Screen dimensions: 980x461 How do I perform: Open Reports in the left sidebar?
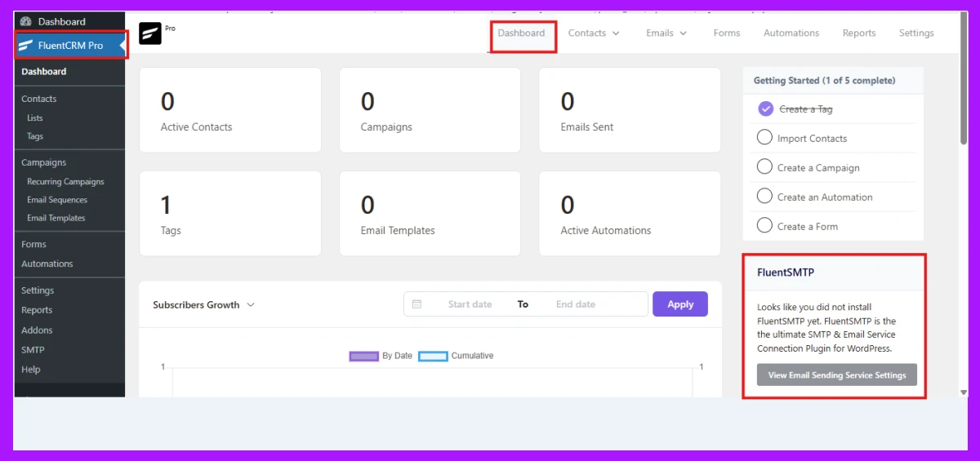click(x=37, y=310)
